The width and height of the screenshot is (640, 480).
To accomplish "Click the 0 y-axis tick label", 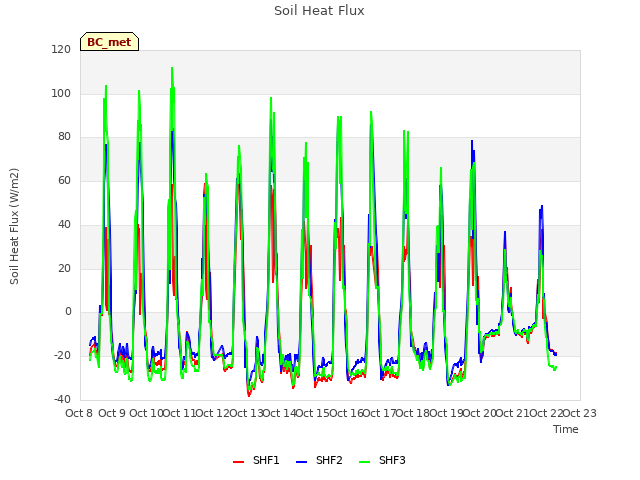I will [68, 312].
